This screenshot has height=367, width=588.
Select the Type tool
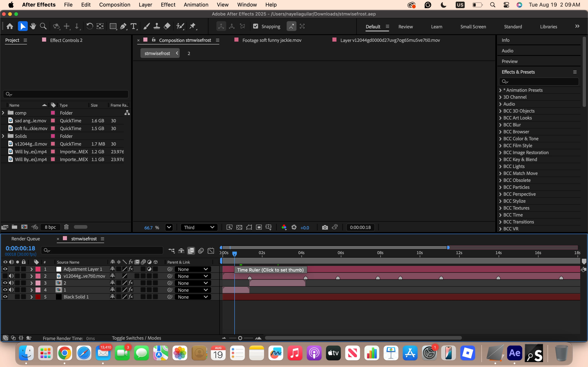click(x=133, y=26)
